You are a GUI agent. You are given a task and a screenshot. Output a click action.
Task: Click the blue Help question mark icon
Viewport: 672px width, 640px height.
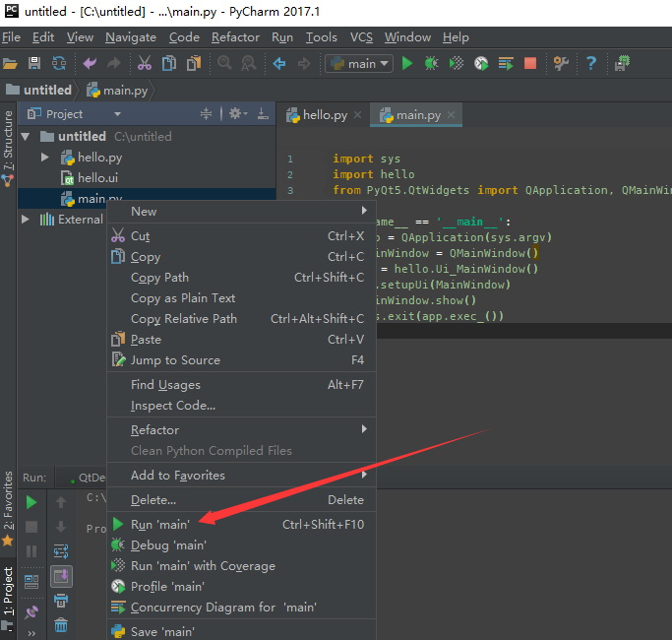coord(591,64)
